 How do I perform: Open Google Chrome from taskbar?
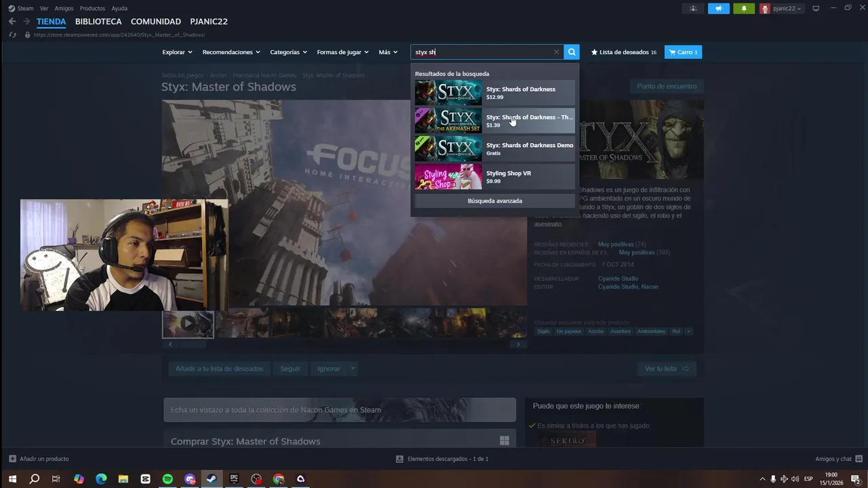coord(279,479)
